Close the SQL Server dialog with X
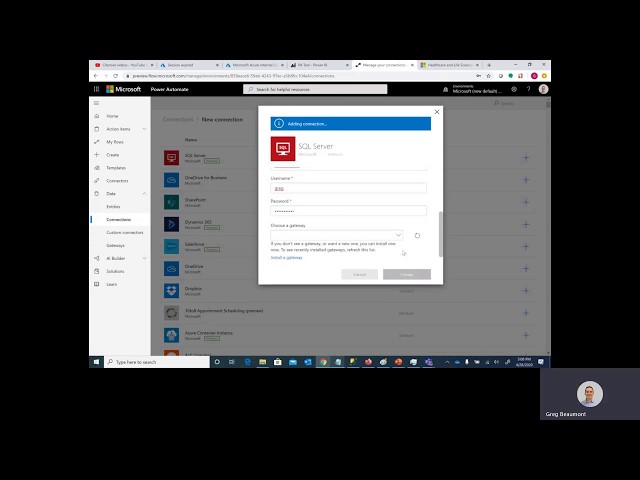This screenshot has width=640, height=480. click(x=437, y=112)
